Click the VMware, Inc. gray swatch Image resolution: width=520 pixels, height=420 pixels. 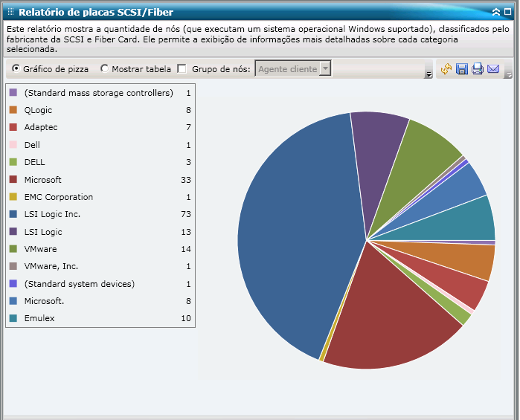pos(13,266)
